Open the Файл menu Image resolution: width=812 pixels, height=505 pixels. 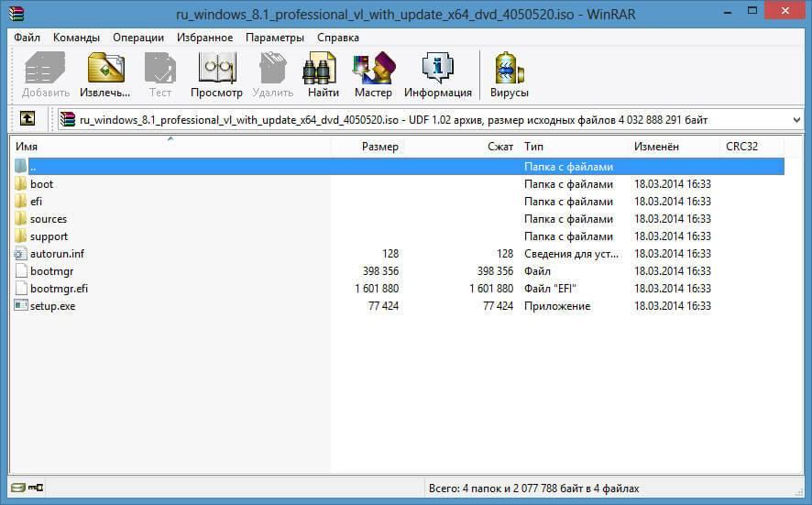(x=27, y=38)
